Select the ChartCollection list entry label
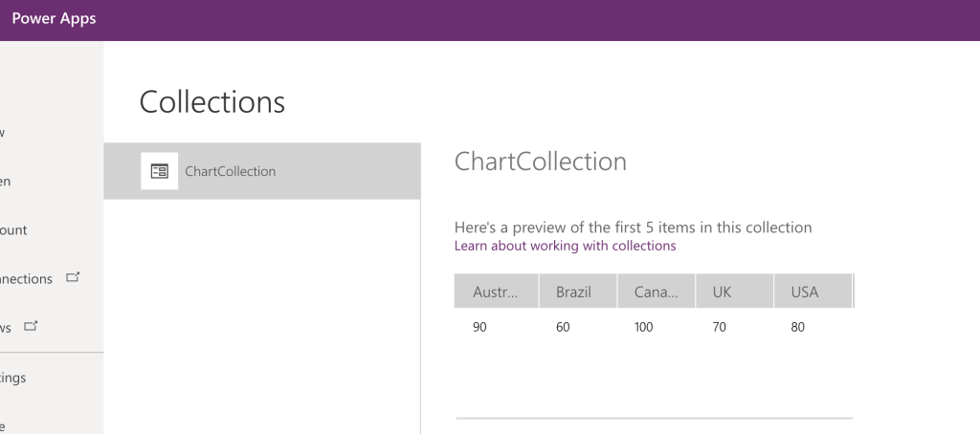980x434 pixels. pos(230,171)
